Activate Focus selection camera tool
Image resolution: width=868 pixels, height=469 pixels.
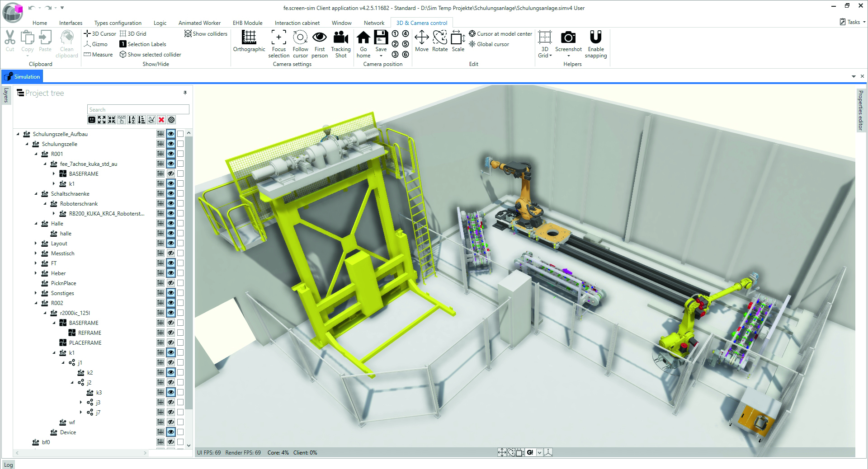tap(279, 43)
